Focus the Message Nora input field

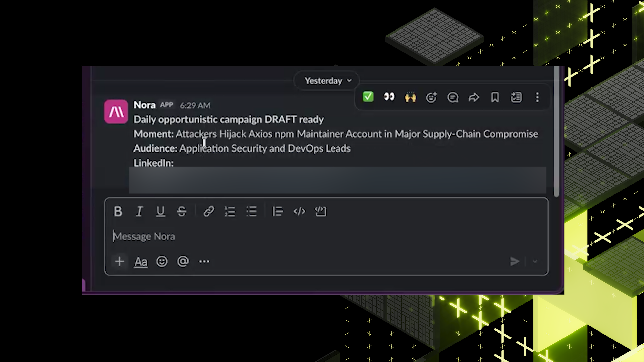326,236
